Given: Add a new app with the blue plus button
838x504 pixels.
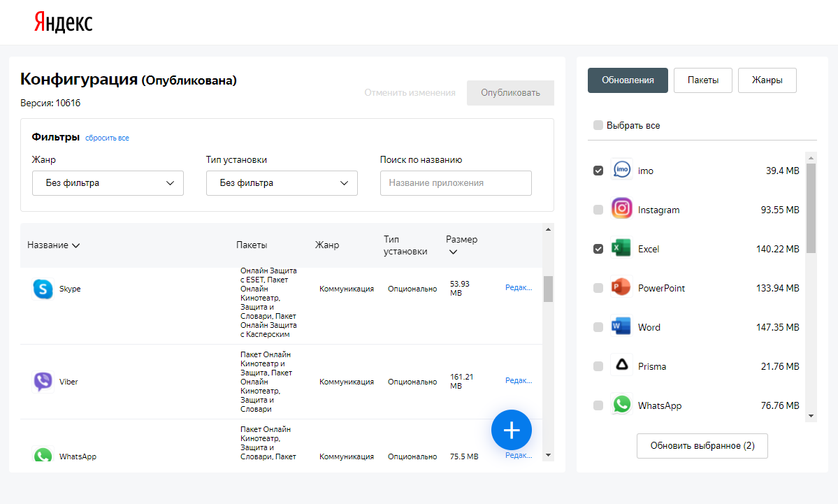Looking at the screenshot, I should coord(512,430).
